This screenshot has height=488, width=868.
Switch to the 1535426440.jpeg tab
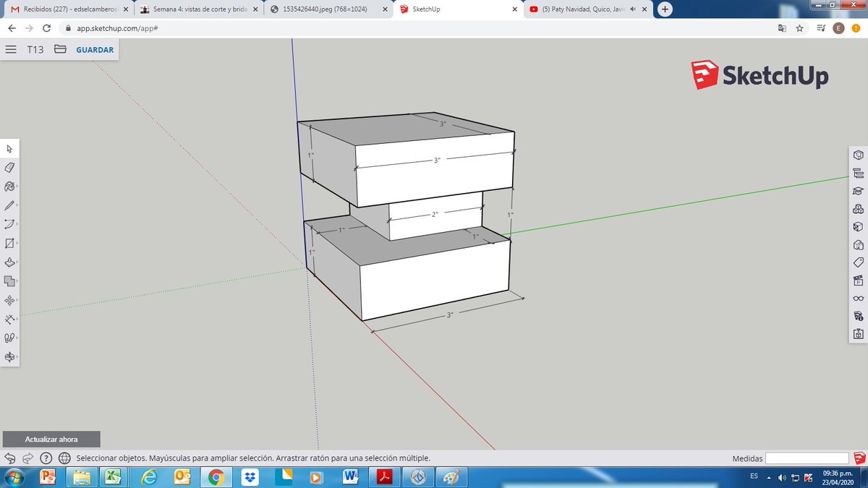pyautogui.click(x=328, y=9)
